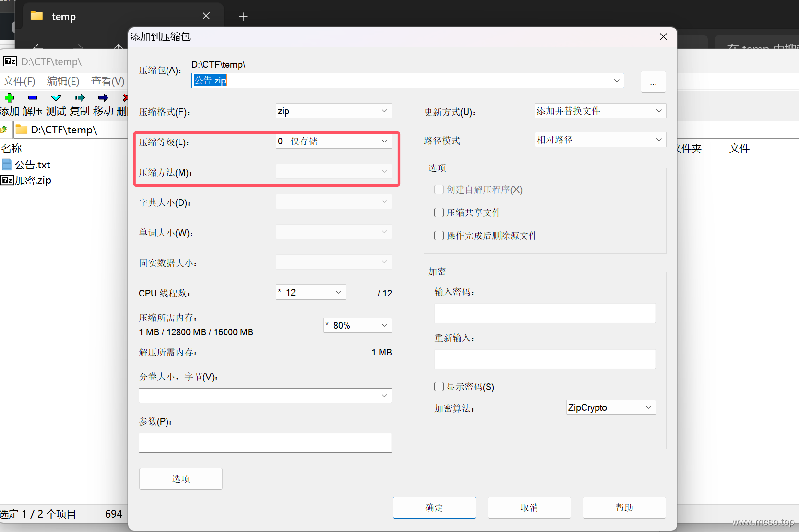Image resolution: width=799 pixels, height=532 pixels.
Task: Close the 添加到压缩包 dialog
Action: coord(663,37)
